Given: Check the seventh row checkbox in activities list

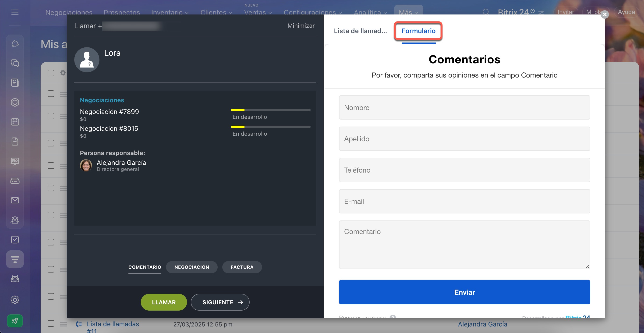Looking at the screenshot, I should pos(51,242).
